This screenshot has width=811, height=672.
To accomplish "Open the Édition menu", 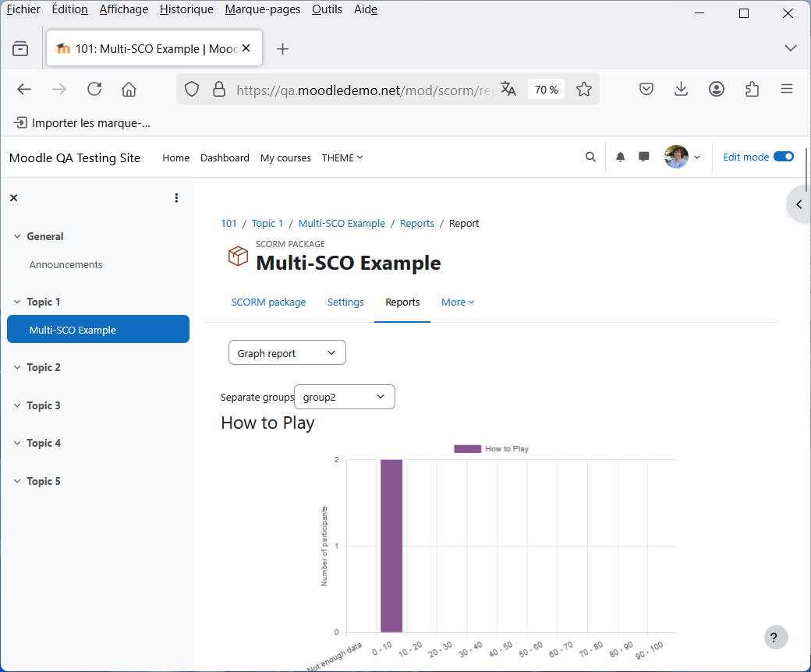I will coord(70,9).
